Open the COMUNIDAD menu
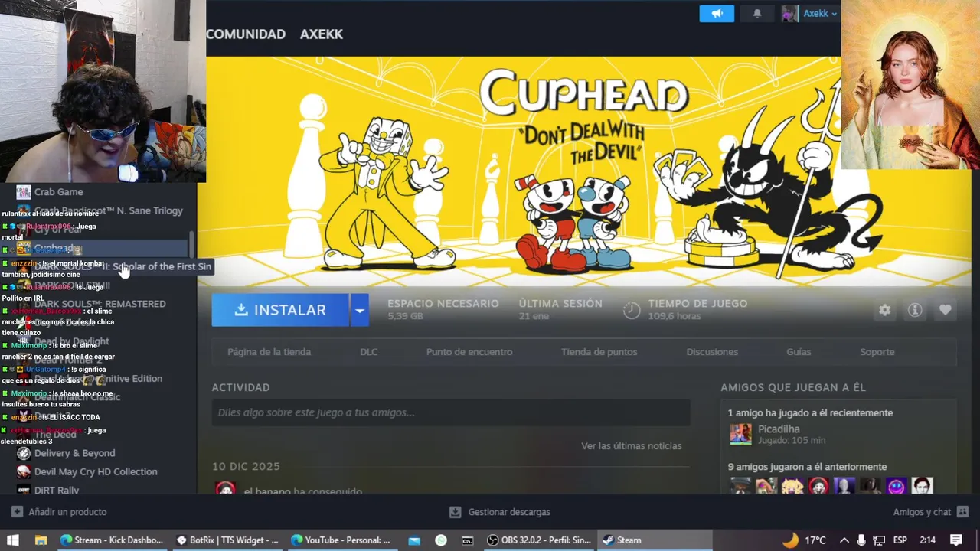 point(246,34)
